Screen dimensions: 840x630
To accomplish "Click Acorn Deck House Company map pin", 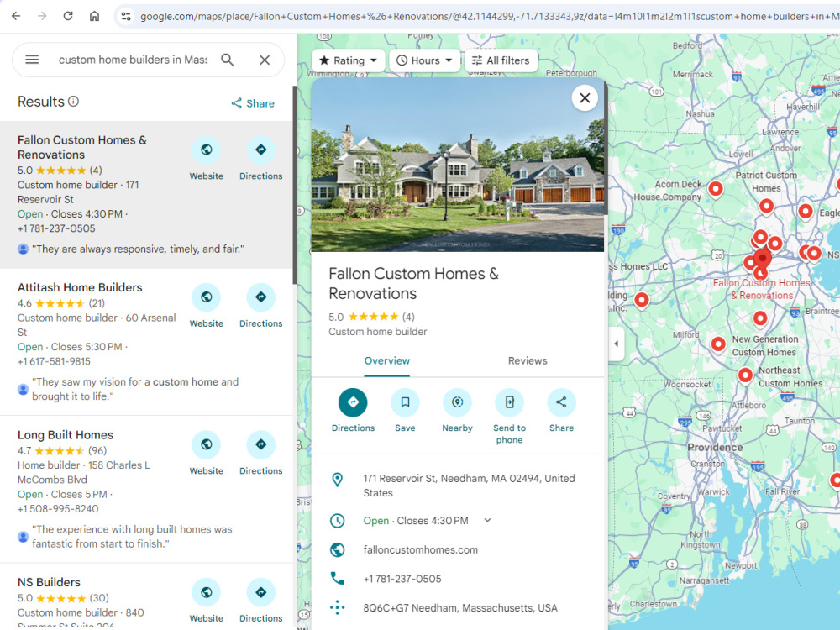I will tap(716, 188).
